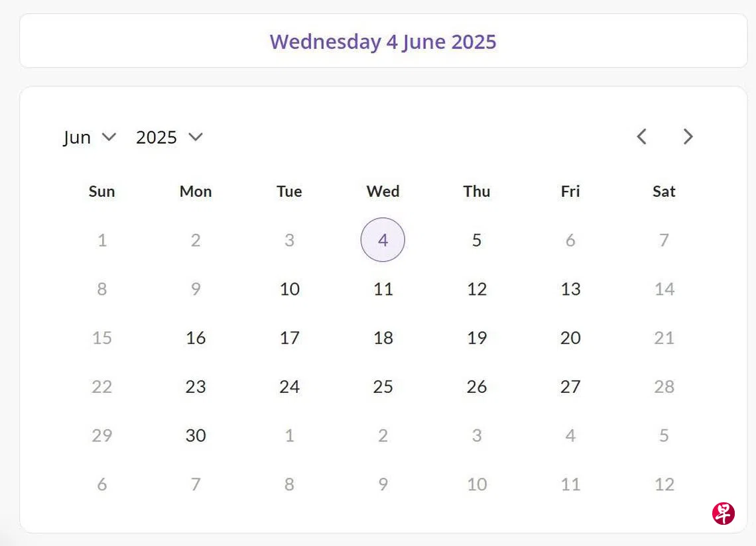The image size is (756, 546).
Task: Choose Wednesday 11 June
Action: coord(383,289)
